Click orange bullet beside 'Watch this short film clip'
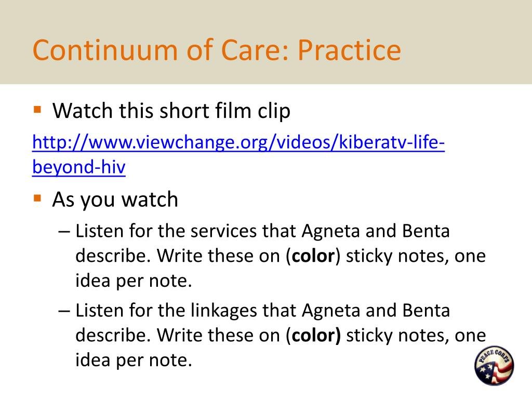 coord(37,110)
